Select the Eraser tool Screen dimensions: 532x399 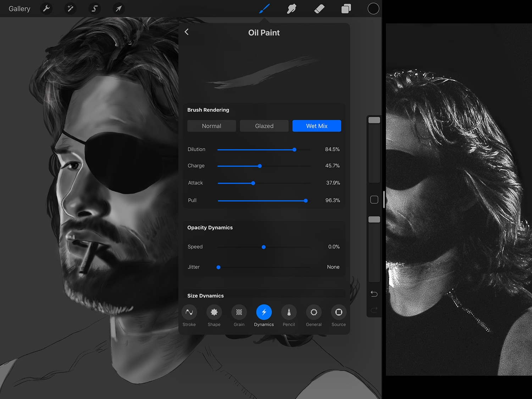[319, 9]
